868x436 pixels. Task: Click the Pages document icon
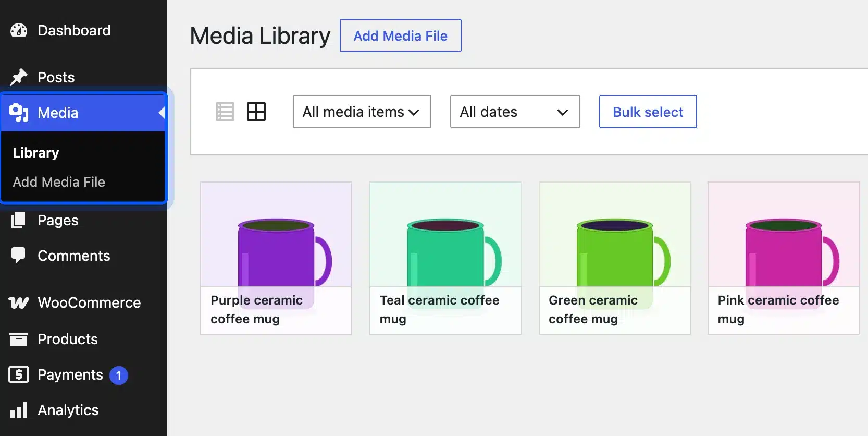tap(18, 220)
